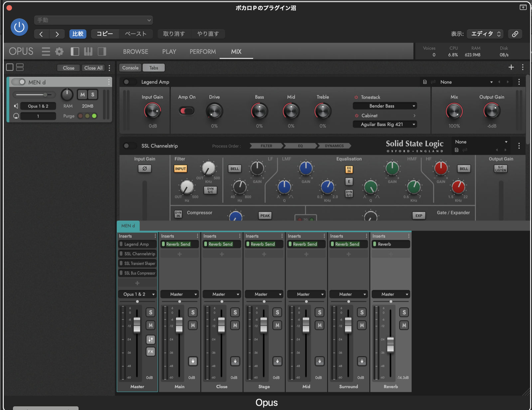The width and height of the screenshot is (532, 410).
Task: Click the Compare button (比較)
Action: pos(78,34)
